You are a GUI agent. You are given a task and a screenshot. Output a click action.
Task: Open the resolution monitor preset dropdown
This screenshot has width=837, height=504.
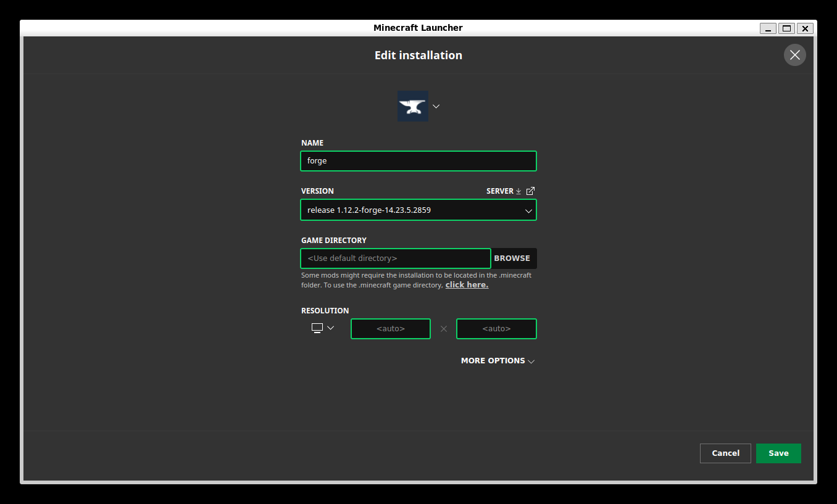click(323, 328)
